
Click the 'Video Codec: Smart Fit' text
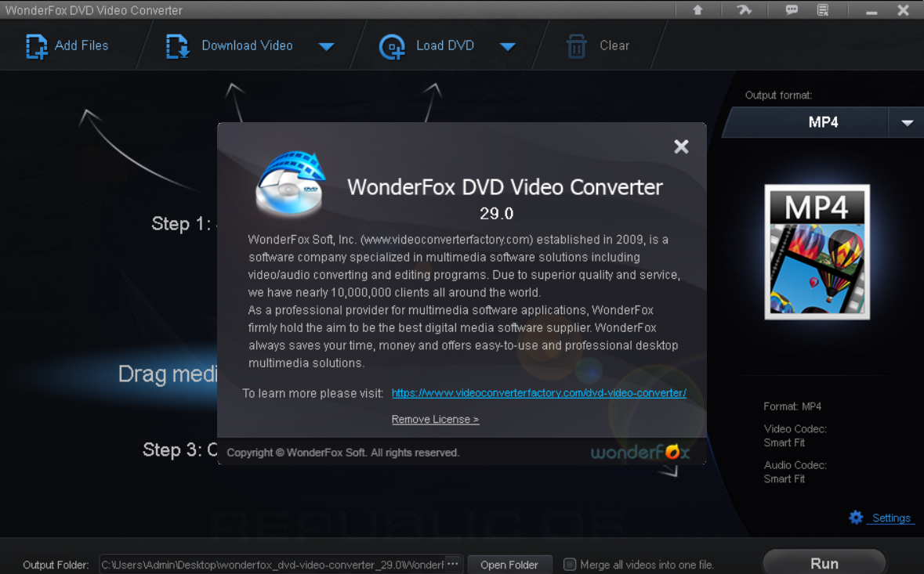click(795, 435)
